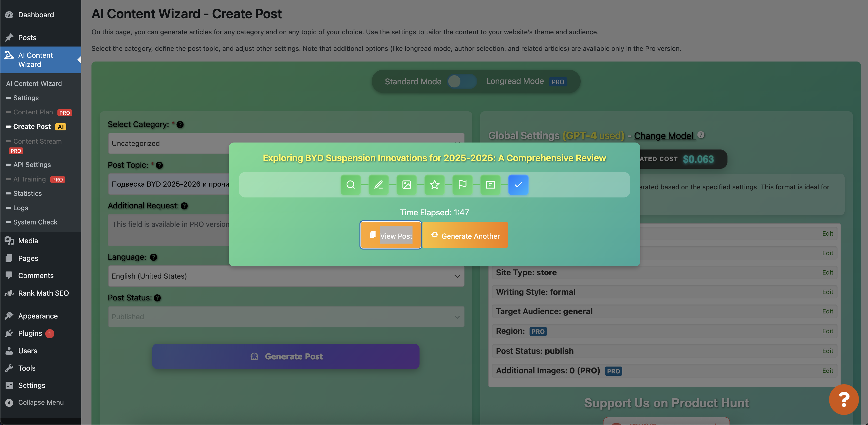Click the PRO badge next to Longread Mode
The image size is (868, 425).
(x=558, y=82)
